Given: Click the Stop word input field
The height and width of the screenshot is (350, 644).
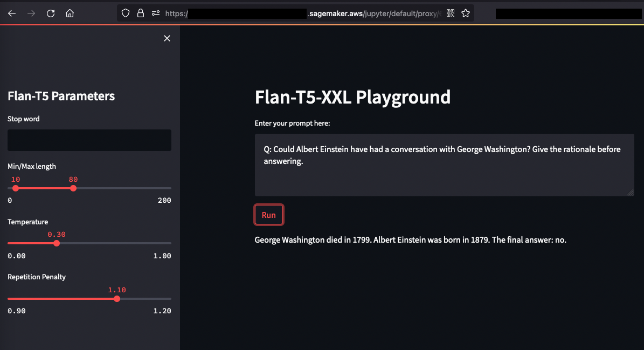Looking at the screenshot, I should click(x=89, y=140).
